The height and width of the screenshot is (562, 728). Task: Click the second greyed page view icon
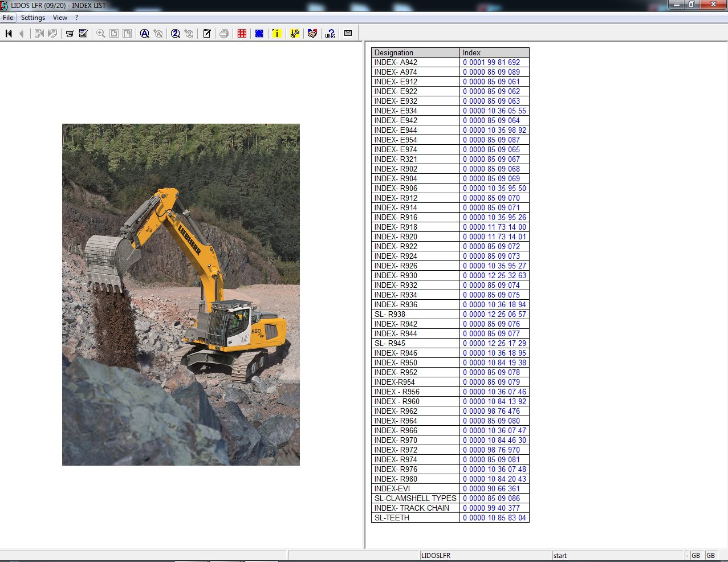click(127, 34)
